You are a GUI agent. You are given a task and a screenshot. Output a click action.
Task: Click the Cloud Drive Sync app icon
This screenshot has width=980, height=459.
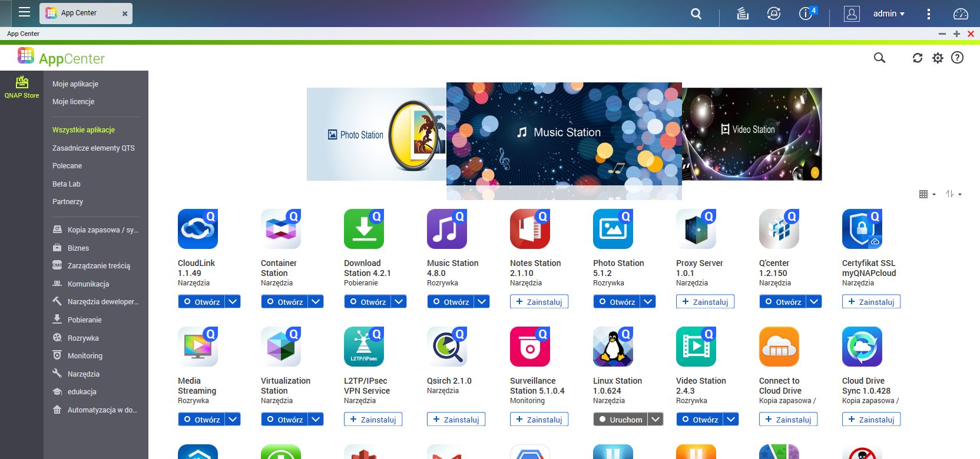(862, 347)
